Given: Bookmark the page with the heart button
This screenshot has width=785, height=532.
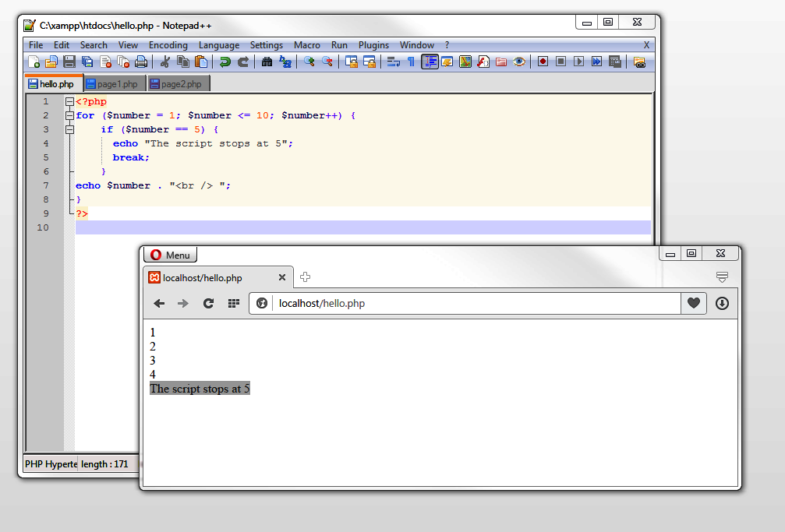Looking at the screenshot, I should pyautogui.click(x=693, y=303).
